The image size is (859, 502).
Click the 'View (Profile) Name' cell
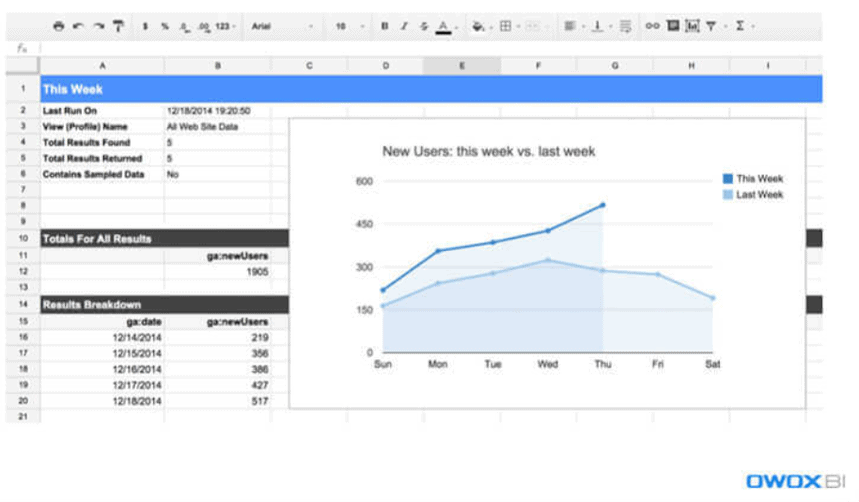tap(102, 127)
